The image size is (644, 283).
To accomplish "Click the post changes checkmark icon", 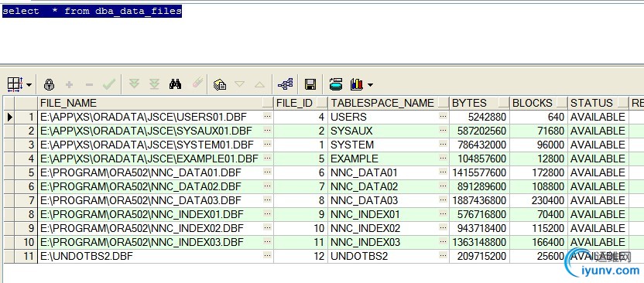I will tap(109, 84).
